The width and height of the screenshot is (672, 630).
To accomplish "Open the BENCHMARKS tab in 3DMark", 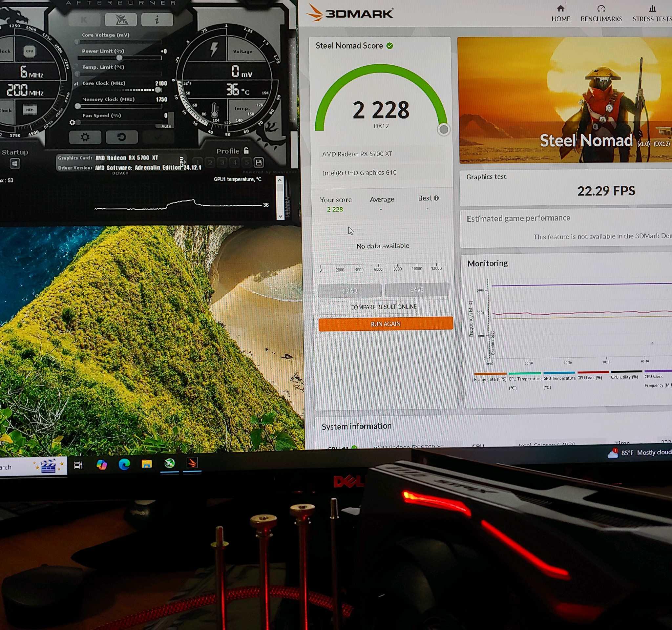I will (601, 13).
